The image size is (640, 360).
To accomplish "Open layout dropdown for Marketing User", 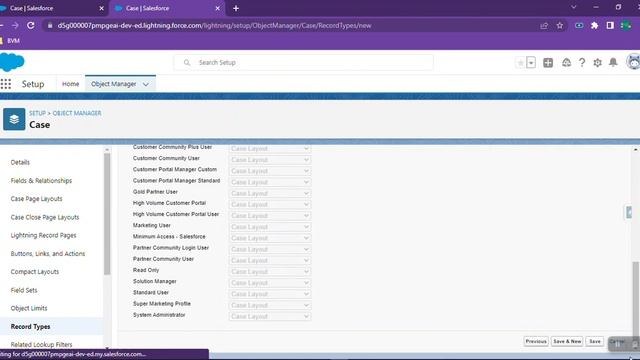I will (x=270, y=227).
